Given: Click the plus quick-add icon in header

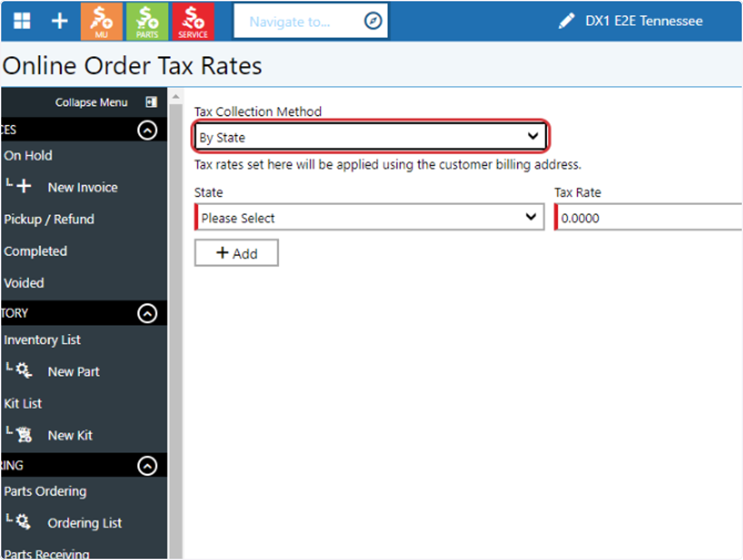Looking at the screenshot, I should (x=59, y=21).
